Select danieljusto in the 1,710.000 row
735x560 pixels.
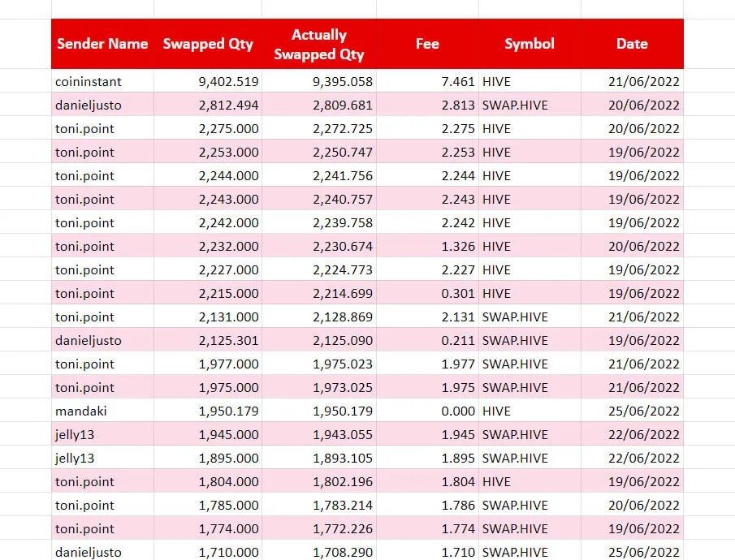click(x=102, y=550)
